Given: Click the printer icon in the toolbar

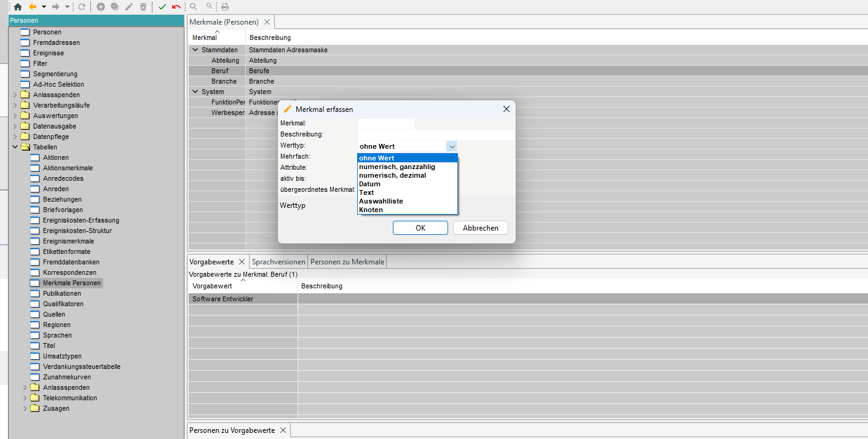Looking at the screenshot, I should point(225,7).
